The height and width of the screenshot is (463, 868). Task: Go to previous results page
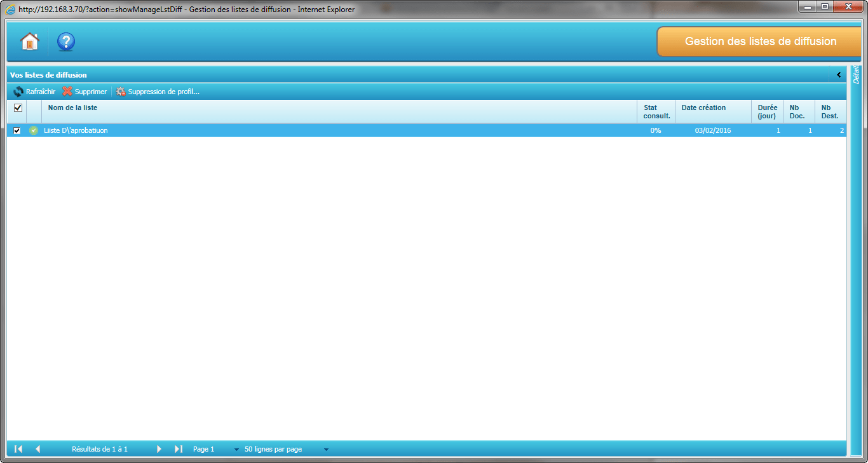[37, 449]
